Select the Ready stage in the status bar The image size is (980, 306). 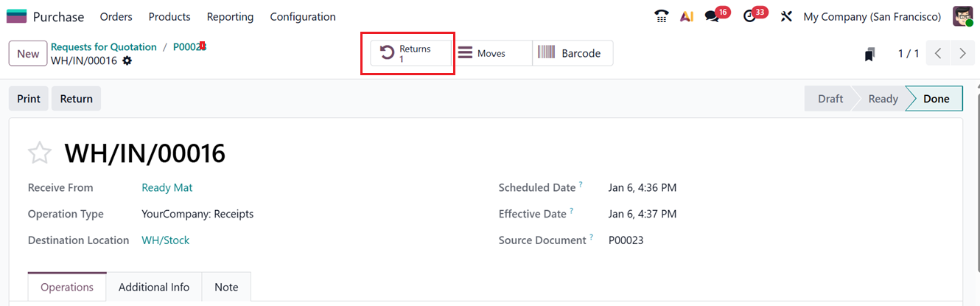[883, 99]
